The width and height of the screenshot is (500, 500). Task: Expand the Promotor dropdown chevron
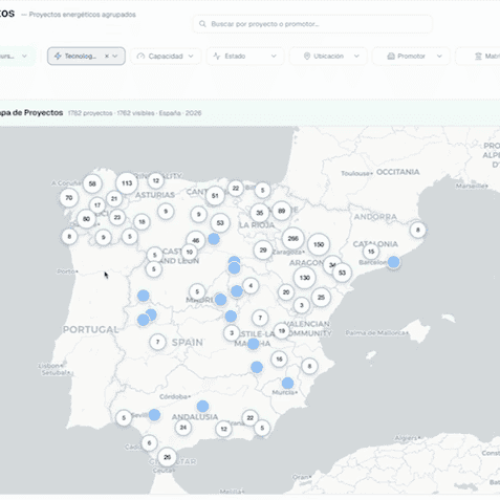click(439, 56)
